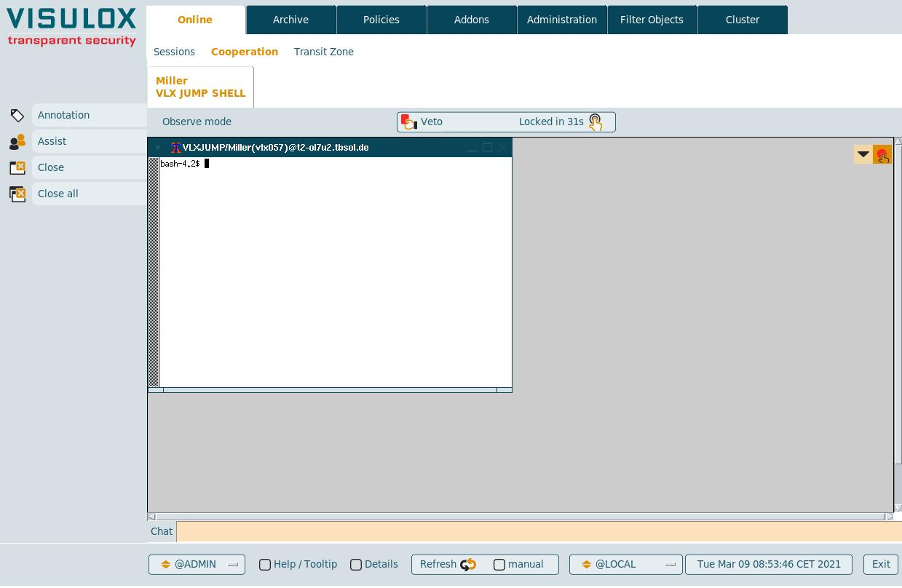Image resolution: width=902 pixels, height=588 pixels.
Task: Click into the Chat input field
Action: click(x=539, y=531)
